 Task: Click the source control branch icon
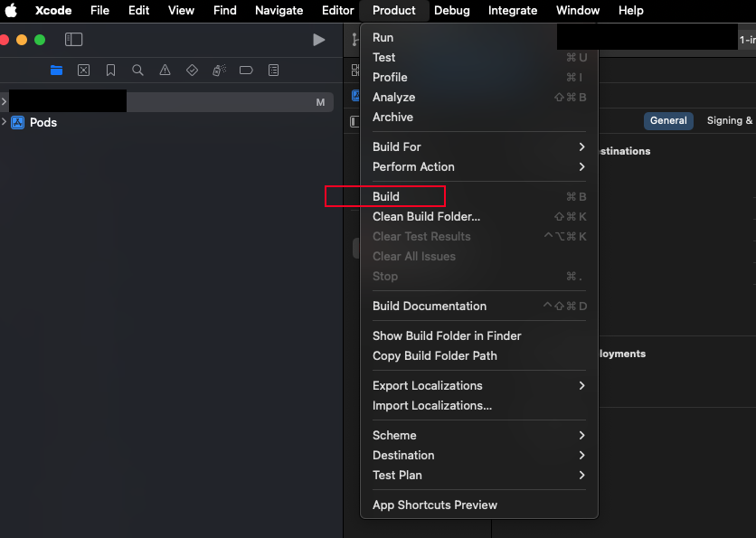pyautogui.click(x=355, y=40)
